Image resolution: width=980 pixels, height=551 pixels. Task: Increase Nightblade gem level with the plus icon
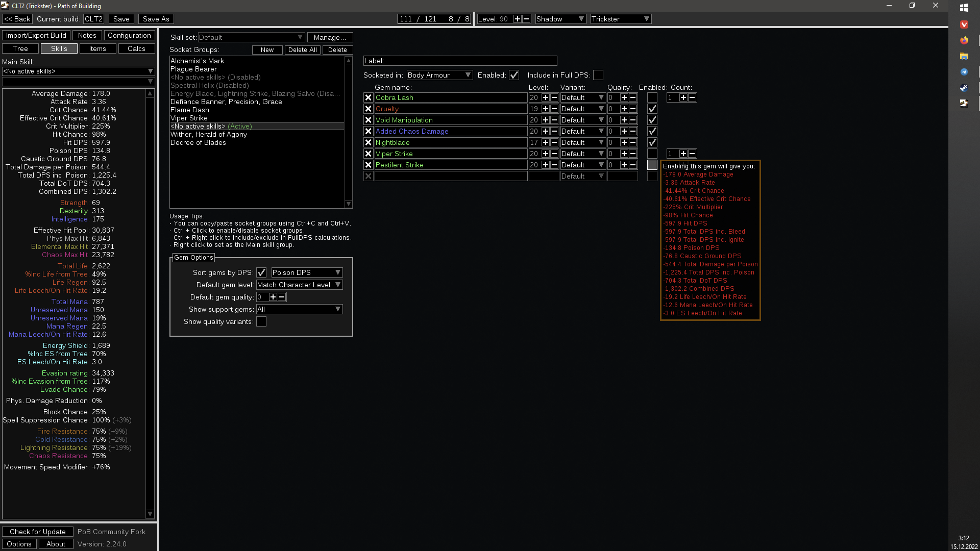(546, 142)
